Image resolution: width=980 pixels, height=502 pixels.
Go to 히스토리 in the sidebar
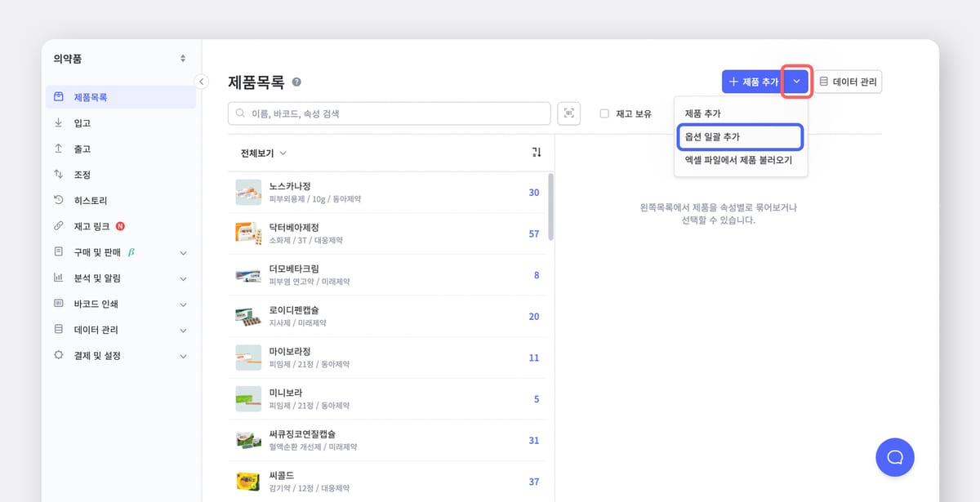click(x=90, y=201)
